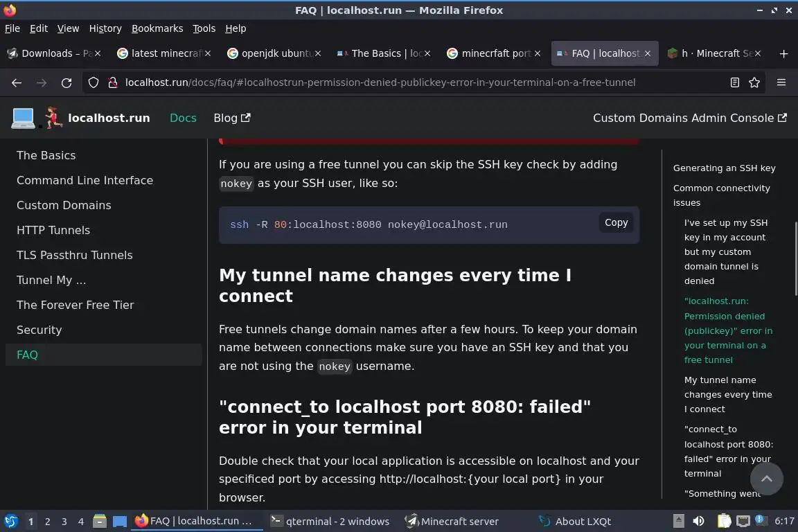Jump to 'Generating an SSH key' section
The height and width of the screenshot is (532, 798).
[724, 168]
